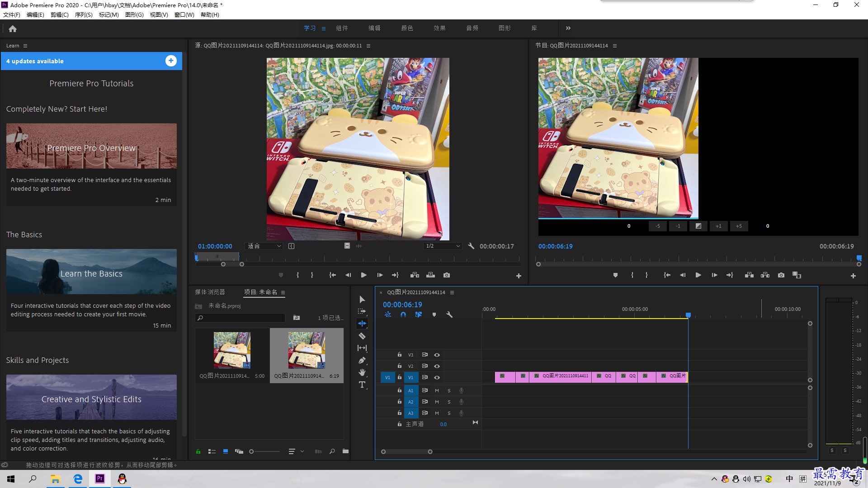Click Comparison View icon in program monitor
Screen dimensions: 868x488
pyautogui.click(x=797, y=275)
